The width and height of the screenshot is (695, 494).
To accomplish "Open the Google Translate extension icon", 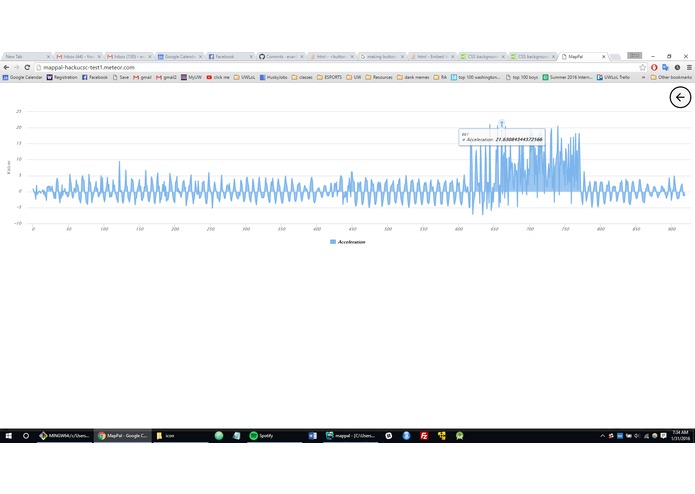I will point(665,67).
